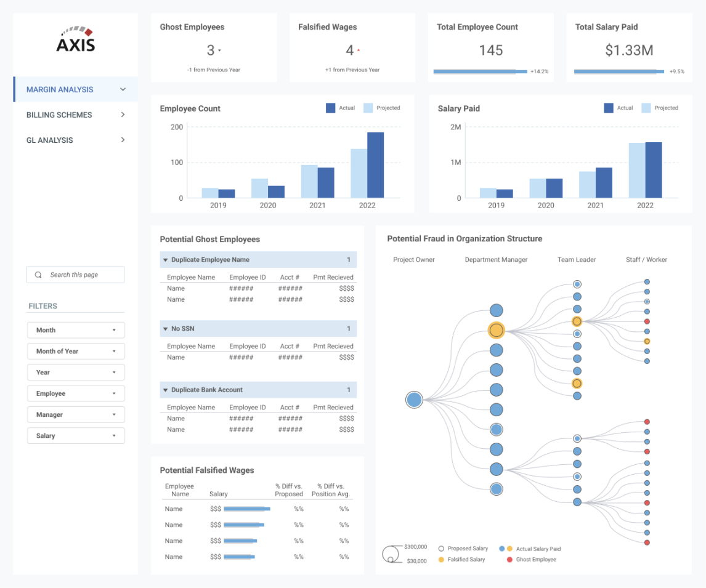Click the Falsified Salary yellow legend dot
The width and height of the screenshot is (706, 588).
[x=441, y=560]
